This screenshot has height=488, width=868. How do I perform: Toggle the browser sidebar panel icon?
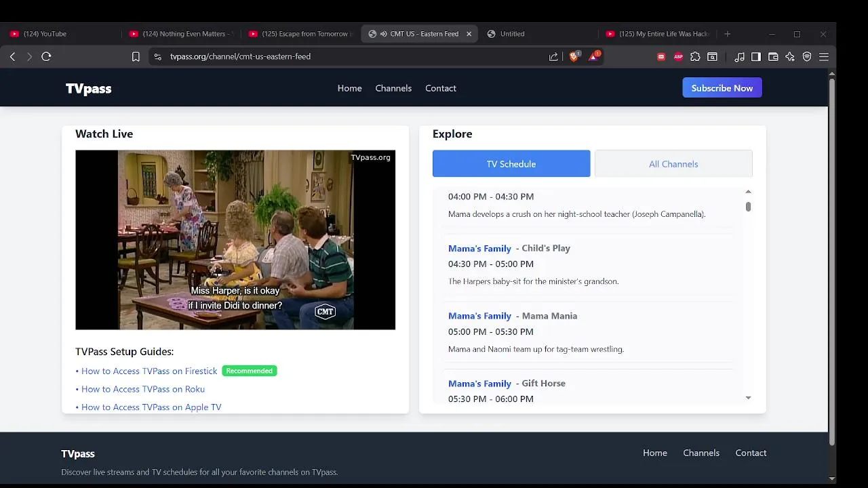point(756,57)
